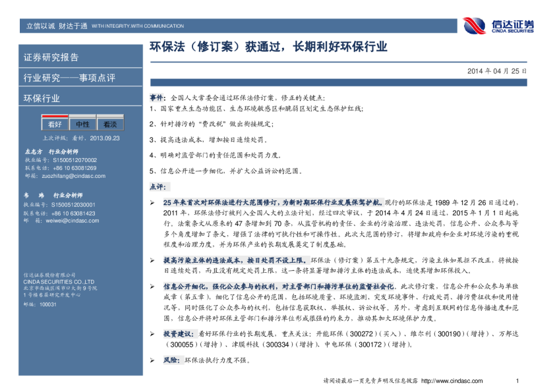Click the arrow bullet before 信息公开细化 paragraph

click(x=152, y=287)
